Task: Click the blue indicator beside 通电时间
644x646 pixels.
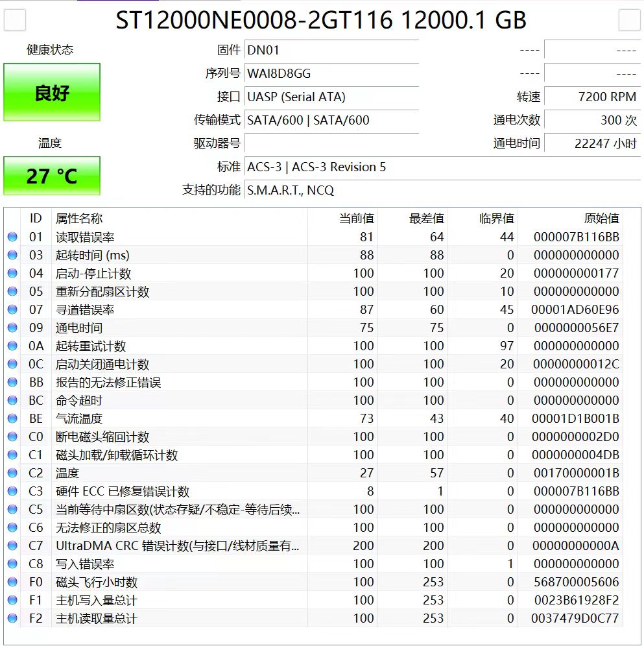Action: 12,328
